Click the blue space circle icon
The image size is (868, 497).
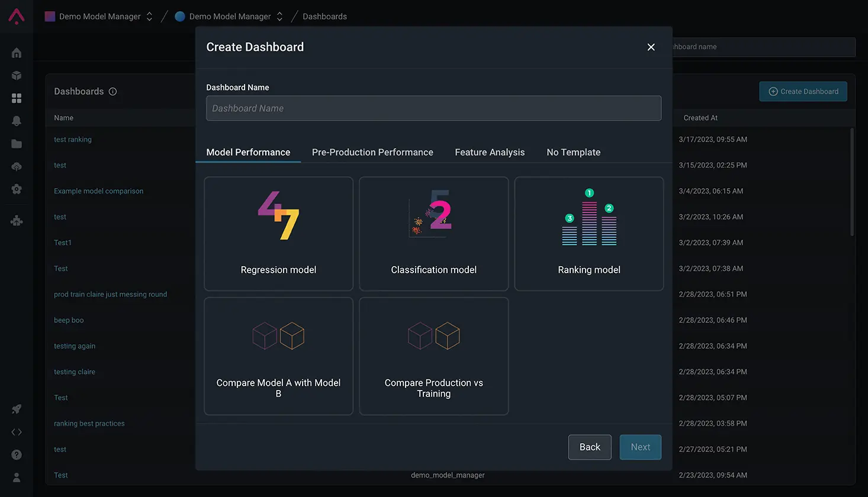pos(180,16)
